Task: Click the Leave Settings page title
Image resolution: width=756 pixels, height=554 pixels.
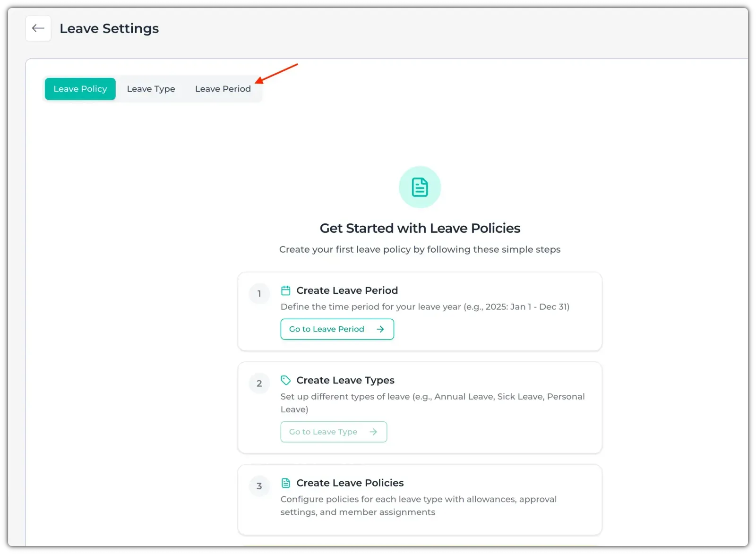Action: tap(109, 28)
